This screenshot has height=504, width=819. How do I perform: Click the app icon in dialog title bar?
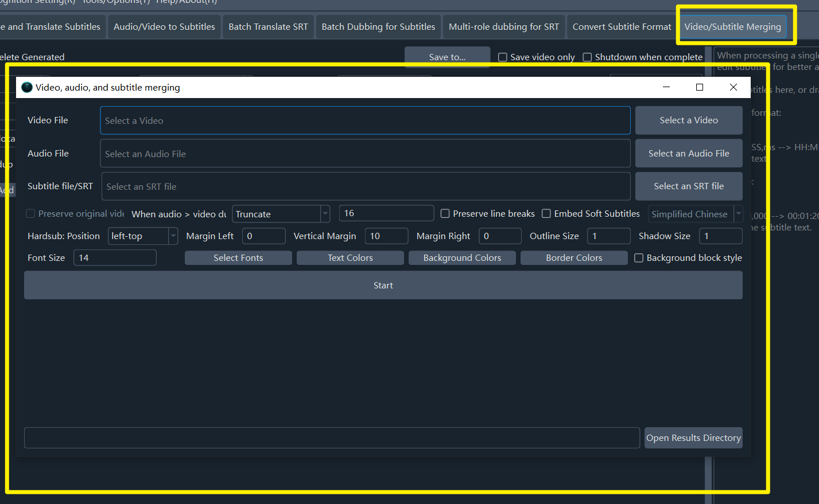coord(27,87)
